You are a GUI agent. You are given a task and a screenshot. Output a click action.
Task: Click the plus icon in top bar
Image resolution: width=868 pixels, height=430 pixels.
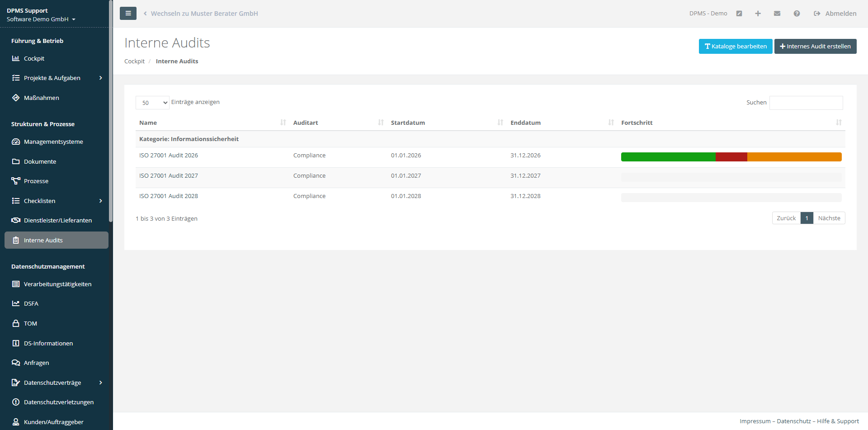758,14
